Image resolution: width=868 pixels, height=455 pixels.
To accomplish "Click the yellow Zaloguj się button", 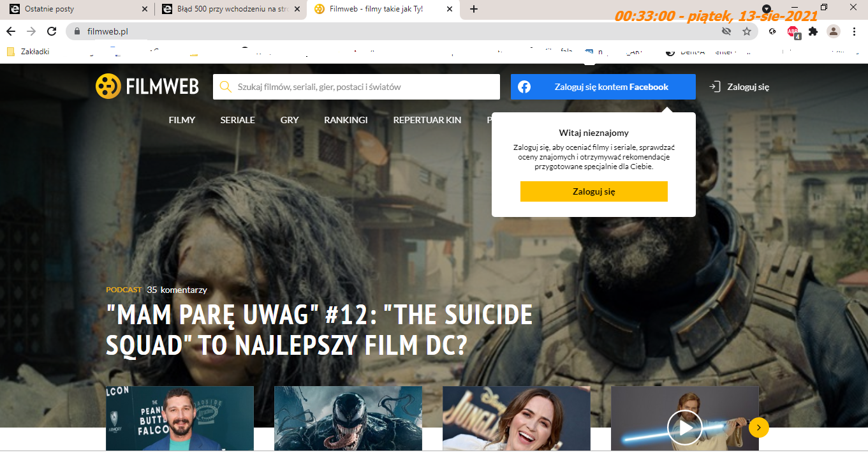I will pyautogui.click(x=593, y=191).
